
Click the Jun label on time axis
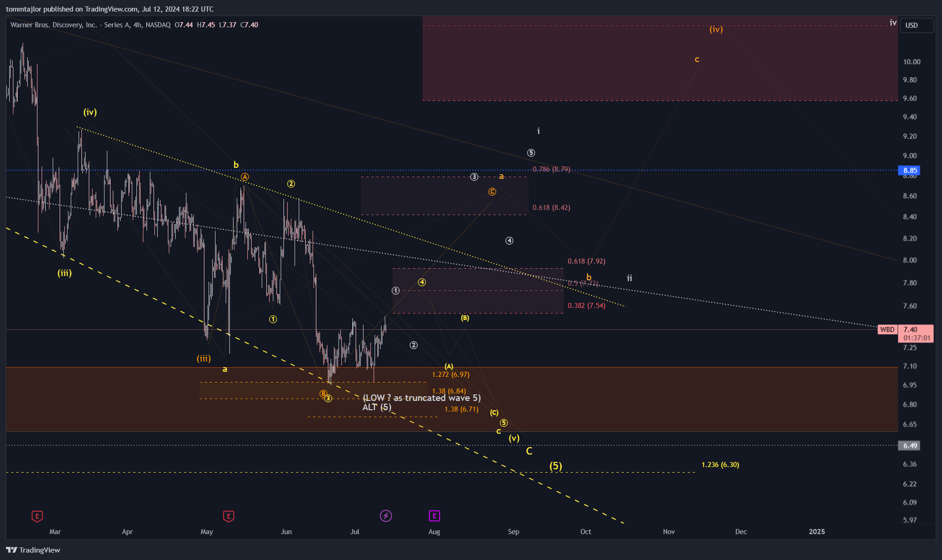click(x=286, y=532)
